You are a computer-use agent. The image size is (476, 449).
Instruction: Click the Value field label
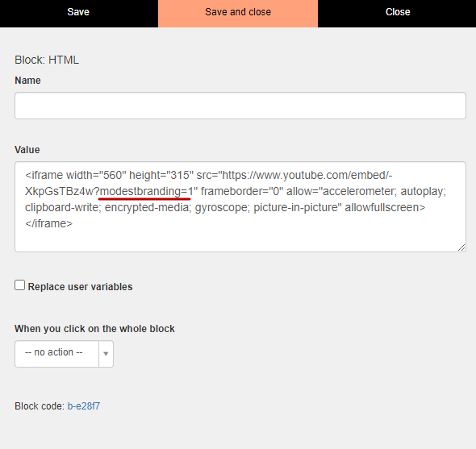coord(27,150)
